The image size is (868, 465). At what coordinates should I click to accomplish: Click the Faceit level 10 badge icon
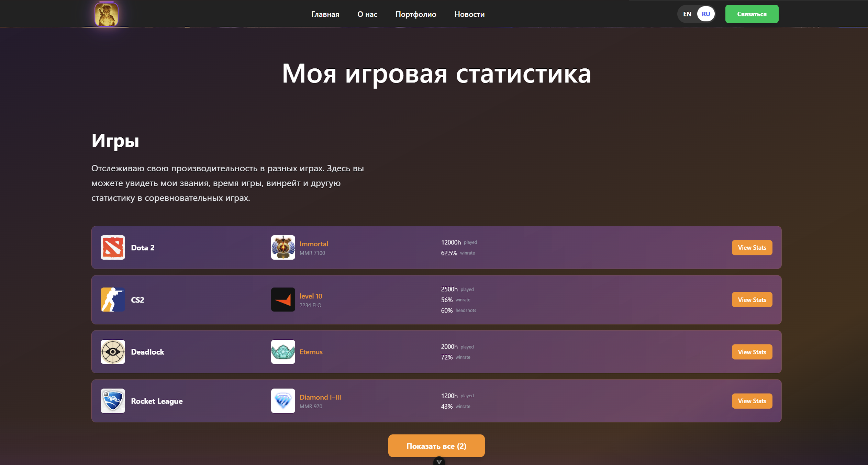click(x=283, y=299)
